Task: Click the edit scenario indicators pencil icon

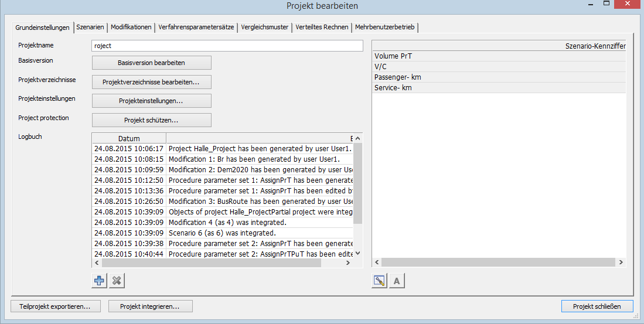Action: tap(379, 281)
